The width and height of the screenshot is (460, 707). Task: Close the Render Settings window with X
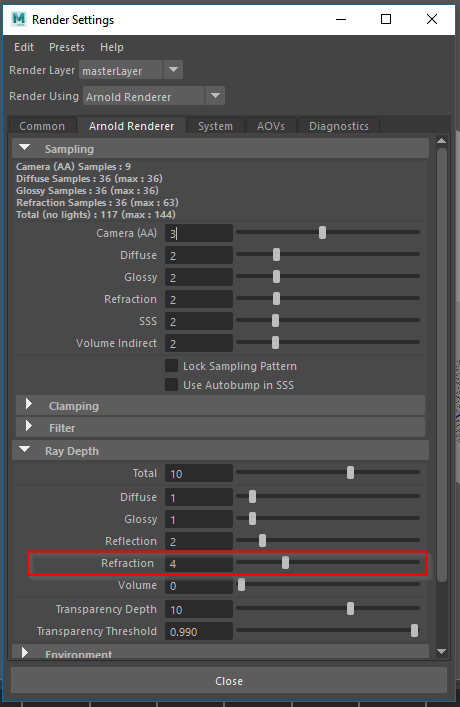[432, 19]
